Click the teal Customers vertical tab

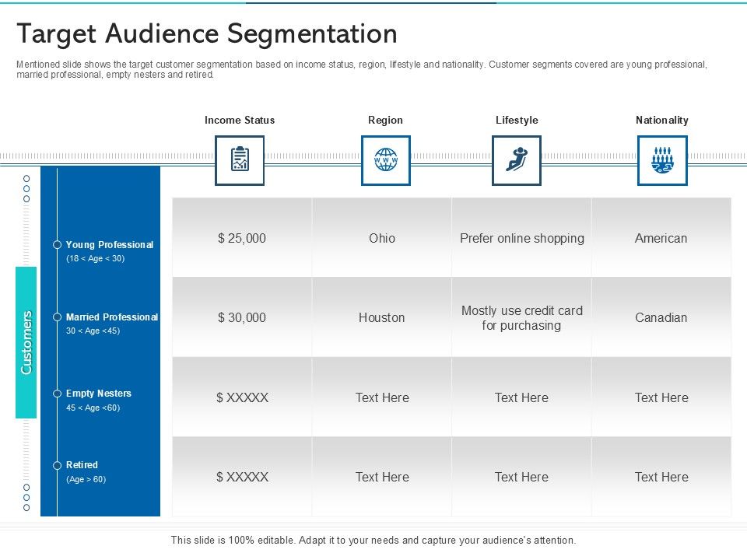click(26, 342)
